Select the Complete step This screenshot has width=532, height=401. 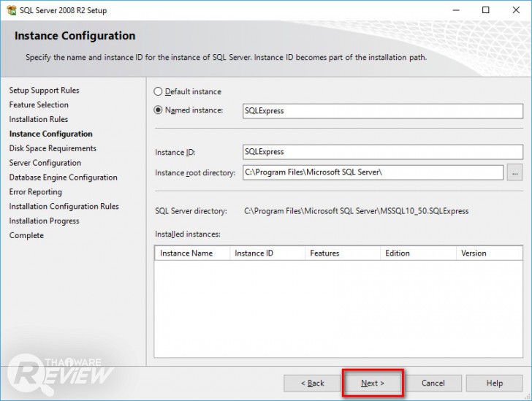[x=26, y=235]
